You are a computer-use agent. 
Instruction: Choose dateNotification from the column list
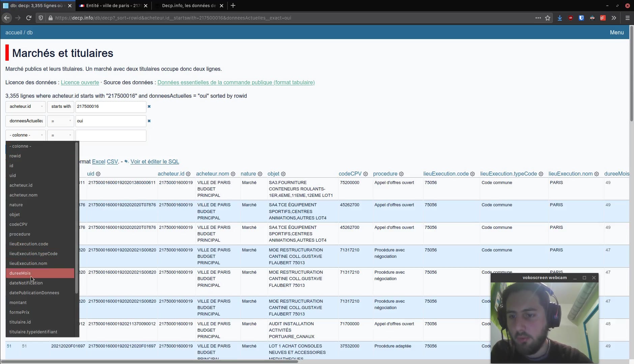[x=40, y=283]
